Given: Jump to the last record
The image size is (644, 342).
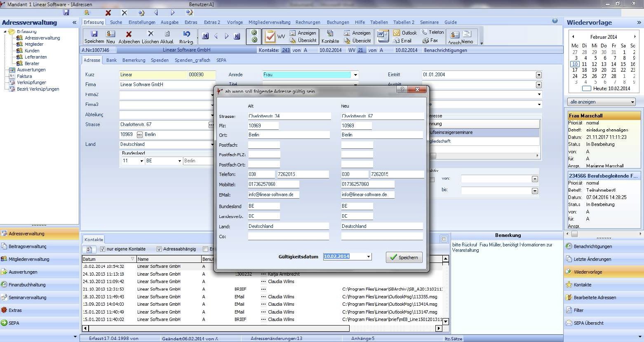Looking at the screenshot, I should coord(237,36).
